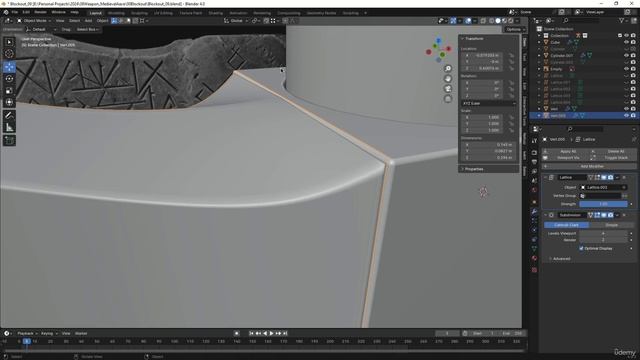Activate the Transform tool in the toolbar
This screenshot has height=360, width=640.
(9, 102)
